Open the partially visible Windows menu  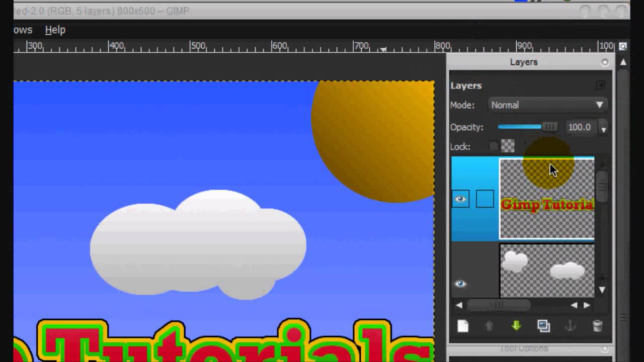click(x=23, y=30)
